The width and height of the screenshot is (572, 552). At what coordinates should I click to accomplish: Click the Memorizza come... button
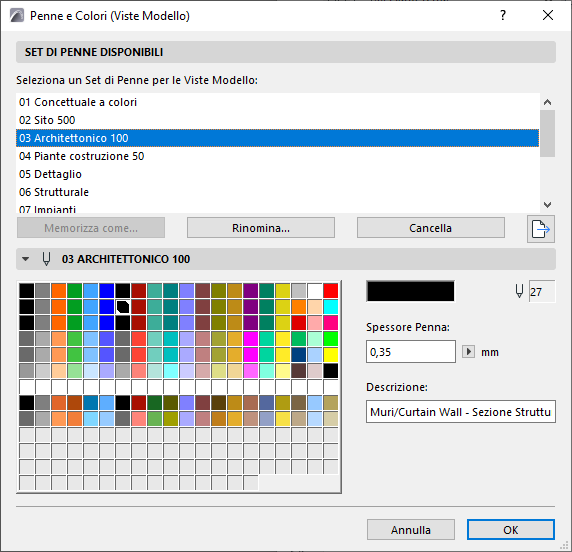point(91,228)
